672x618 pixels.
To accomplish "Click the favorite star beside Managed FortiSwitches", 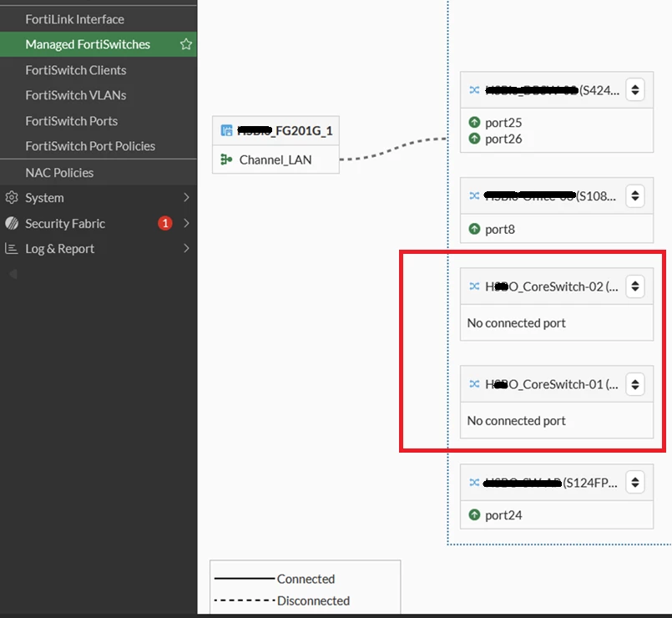I will click(x=186, y=44).
